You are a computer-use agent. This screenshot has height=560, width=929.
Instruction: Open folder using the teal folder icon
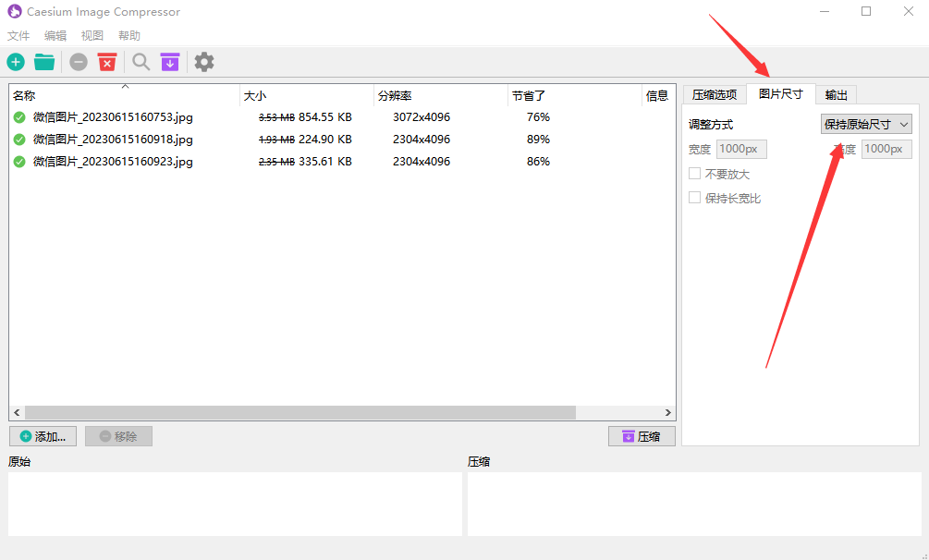(x=44, y=62)
